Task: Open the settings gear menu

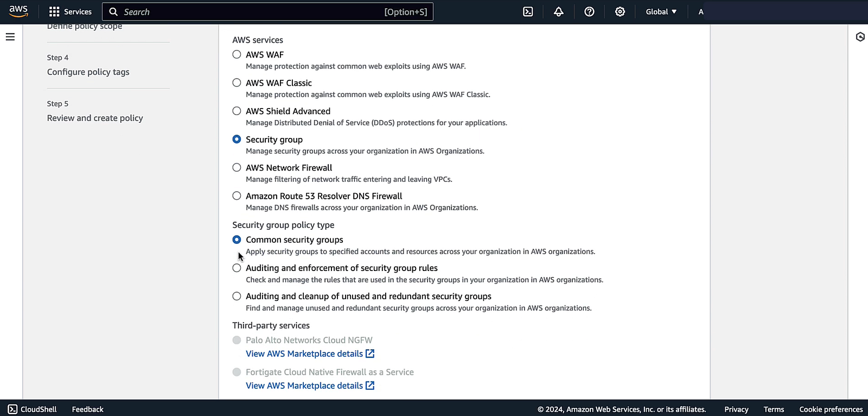Action: [620, 11]
